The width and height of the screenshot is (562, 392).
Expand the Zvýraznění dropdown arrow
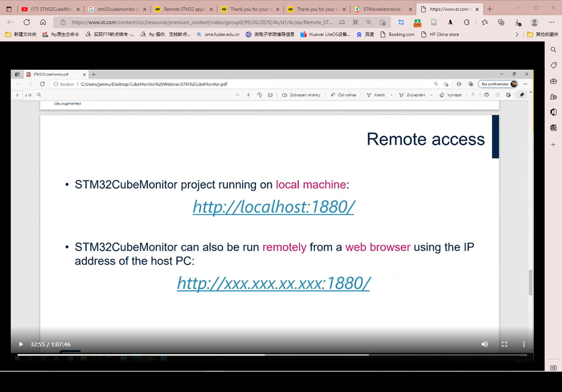click(431, 95)
